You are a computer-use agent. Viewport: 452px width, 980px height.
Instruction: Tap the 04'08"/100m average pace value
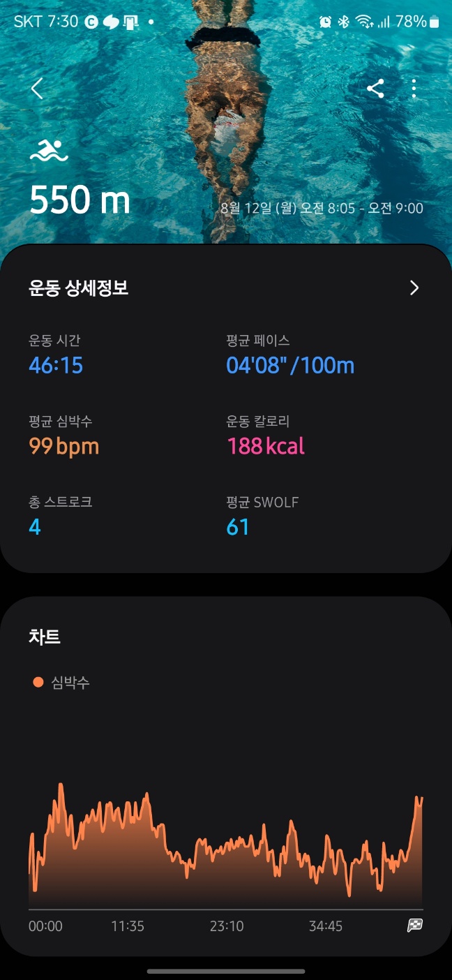[x=290, y=365]
